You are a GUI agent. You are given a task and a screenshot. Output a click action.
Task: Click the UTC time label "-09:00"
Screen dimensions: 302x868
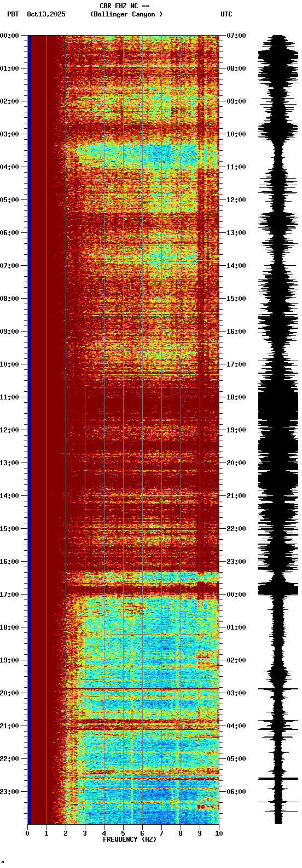coord(236,101)
